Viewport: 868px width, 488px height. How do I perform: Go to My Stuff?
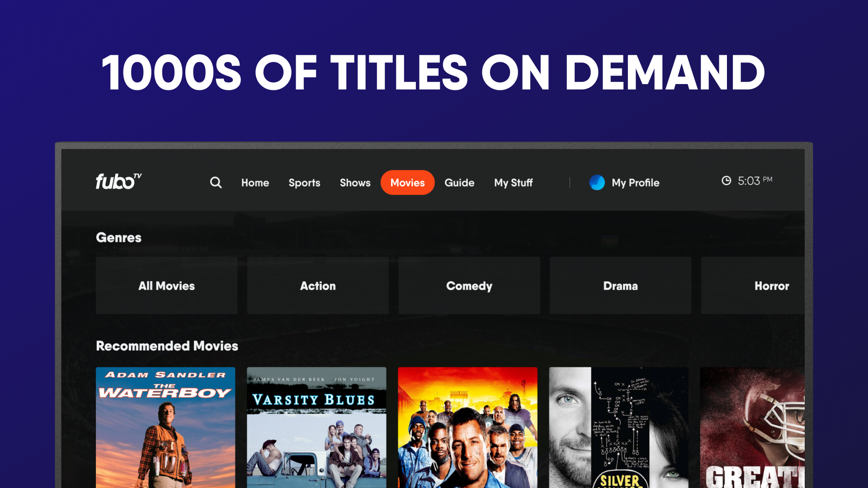(x=513, y=183)
